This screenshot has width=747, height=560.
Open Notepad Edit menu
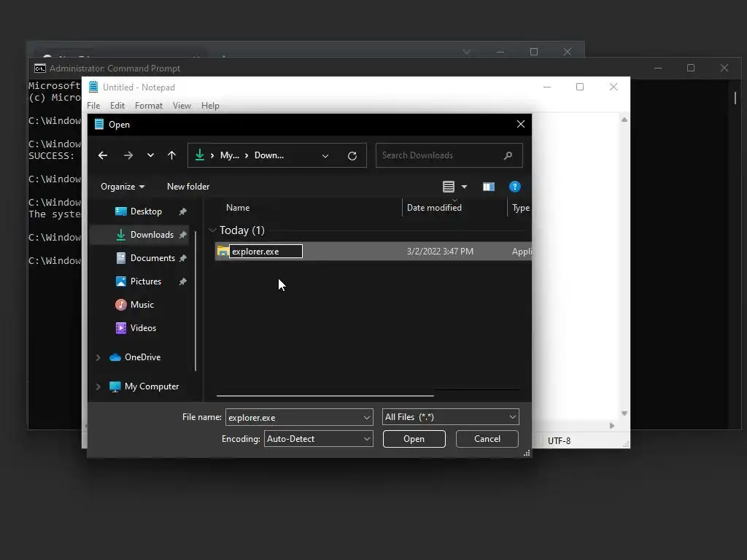click(117, 106)
